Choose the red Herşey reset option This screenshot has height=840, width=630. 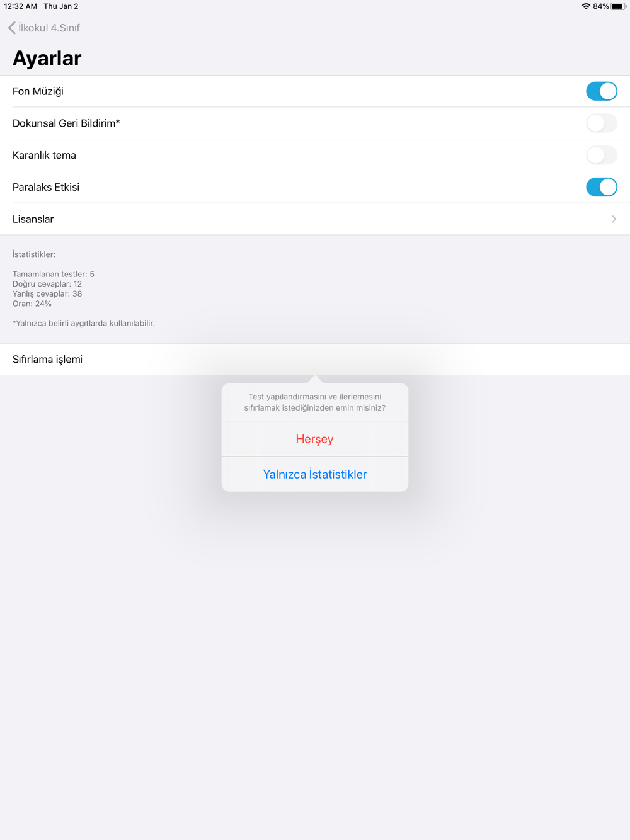tap(315, 439)
